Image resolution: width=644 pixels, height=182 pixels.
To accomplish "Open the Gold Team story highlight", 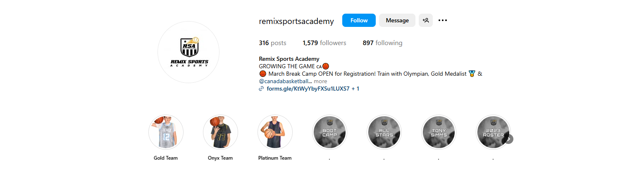I will [166, 132].
